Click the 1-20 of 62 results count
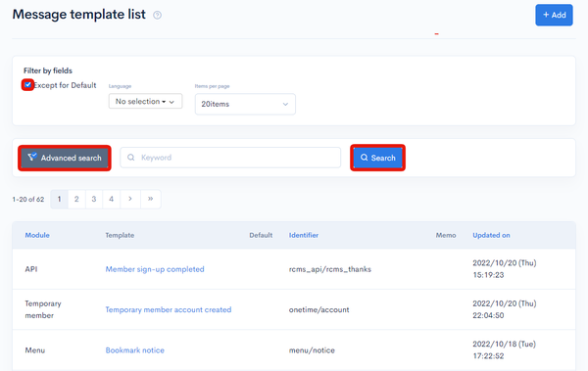Image resolution: width=588 pixels, height=371 pixels. pyautogui.click(x=28, y=200)
